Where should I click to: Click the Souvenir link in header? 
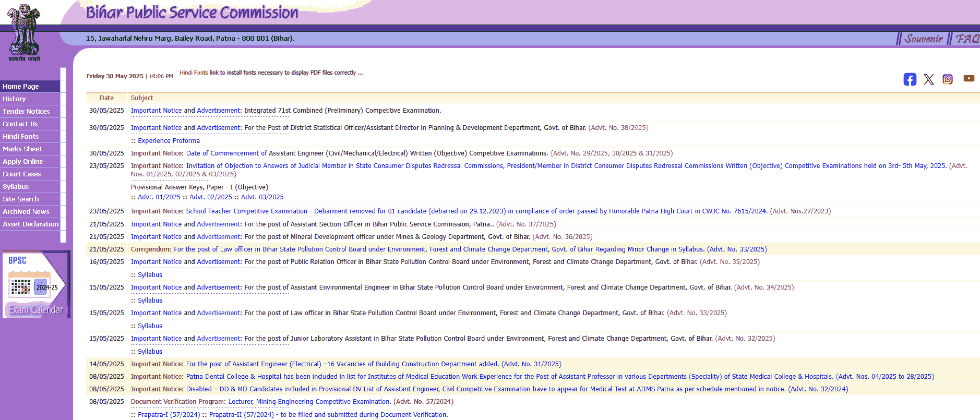pyautogui.click(x=924, y=39)
